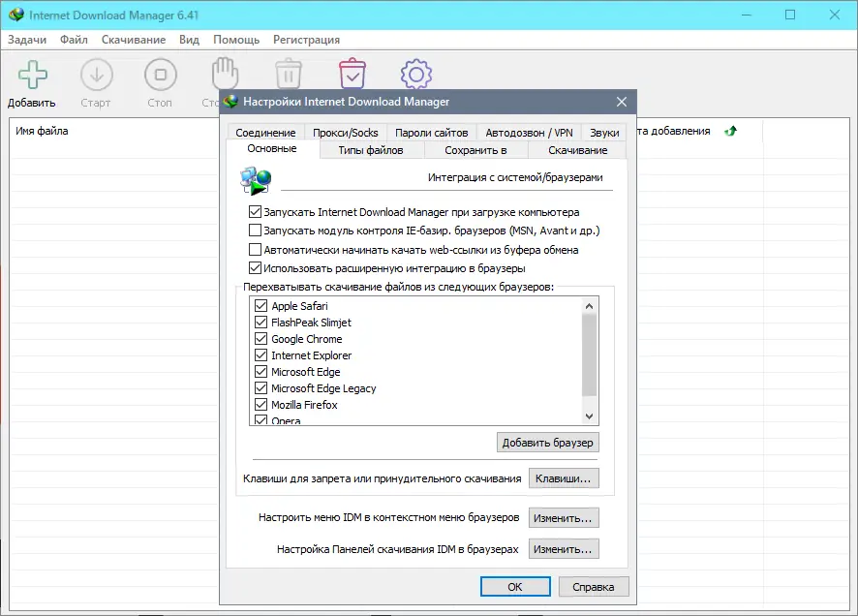This screenshot has height=616, width=858.
Task: Close the settings dialog with X
Action: 621,102
